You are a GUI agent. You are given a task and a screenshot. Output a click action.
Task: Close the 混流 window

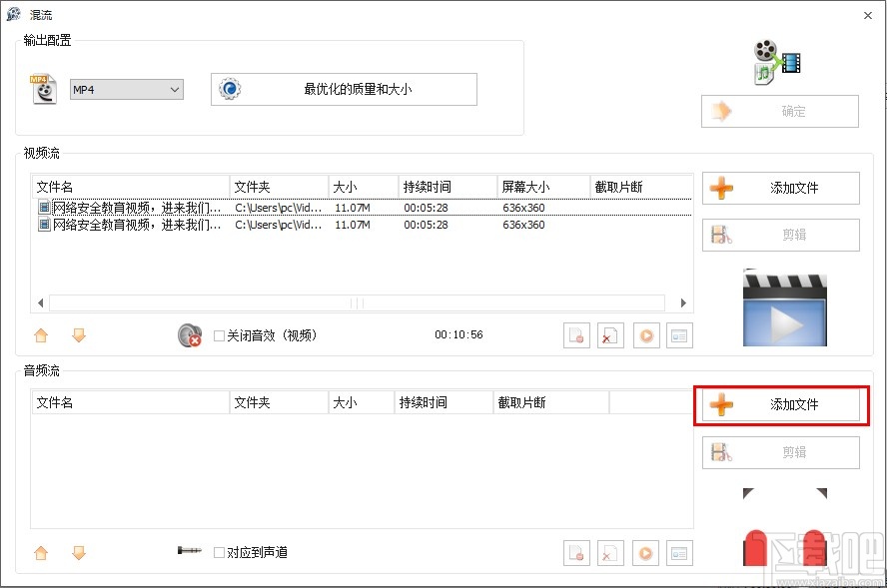(x=868, y=15)
